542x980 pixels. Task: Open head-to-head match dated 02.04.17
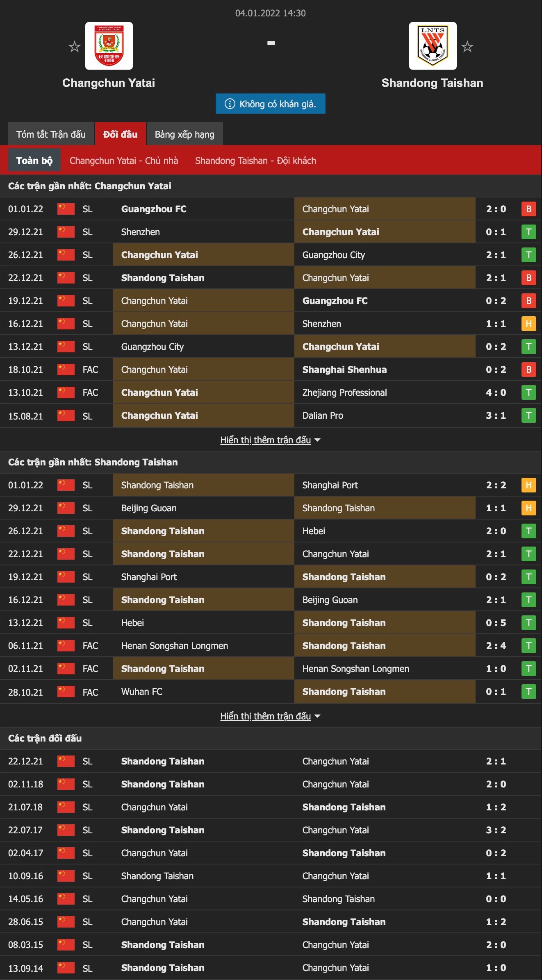coord(271,853)
